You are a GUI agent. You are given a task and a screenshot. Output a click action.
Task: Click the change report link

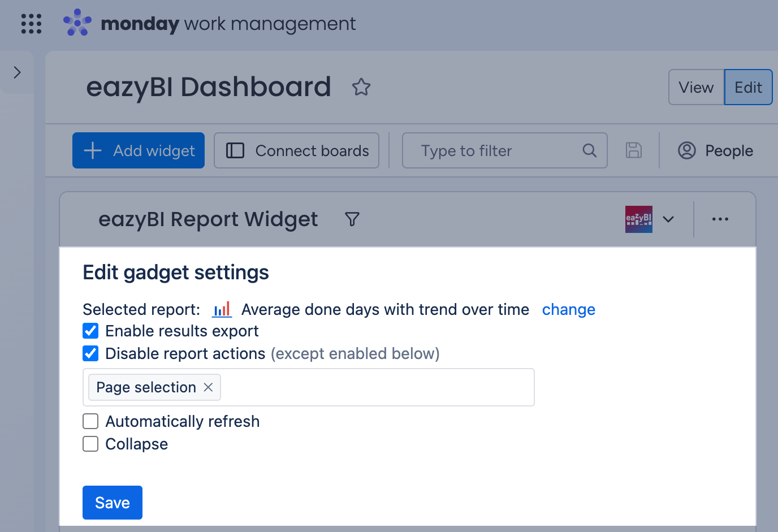click(x=569, y=310)
